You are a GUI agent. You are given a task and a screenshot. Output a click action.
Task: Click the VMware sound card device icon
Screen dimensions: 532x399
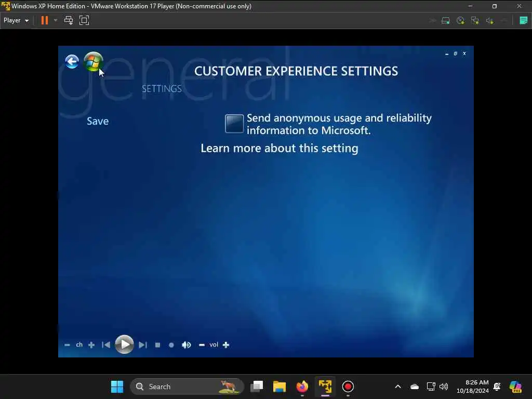pyautogui.click(x=489, y=21)
